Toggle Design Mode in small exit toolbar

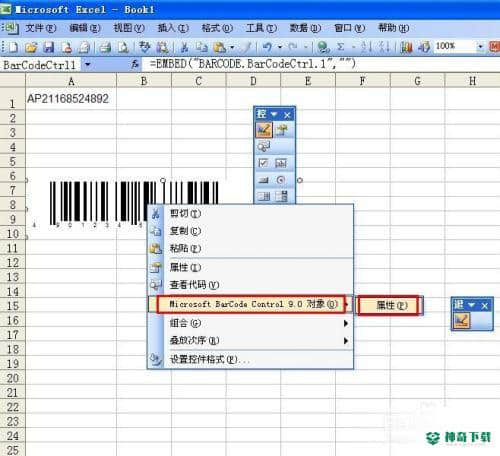click(462, 320)
